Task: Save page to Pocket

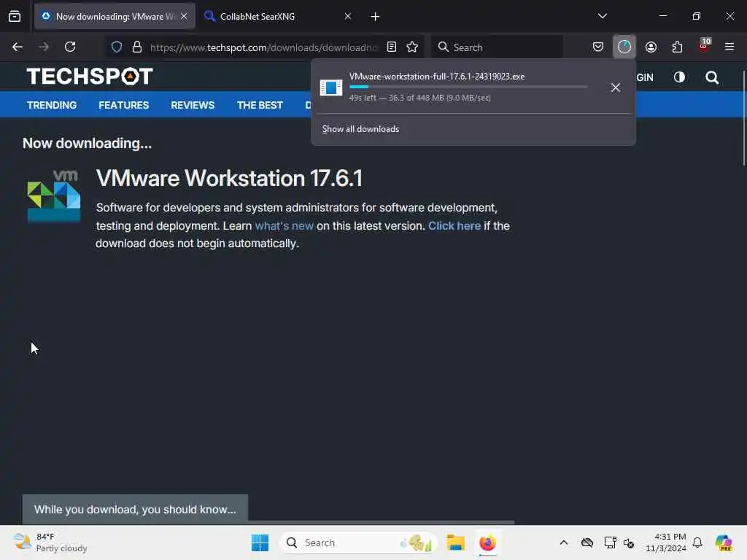Action: pos(598,47)
